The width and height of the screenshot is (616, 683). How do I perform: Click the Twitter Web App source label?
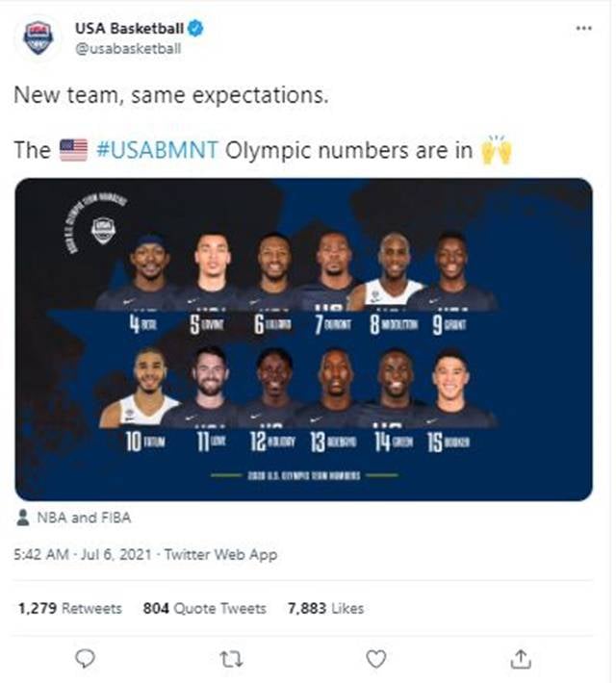click(220, 554)
